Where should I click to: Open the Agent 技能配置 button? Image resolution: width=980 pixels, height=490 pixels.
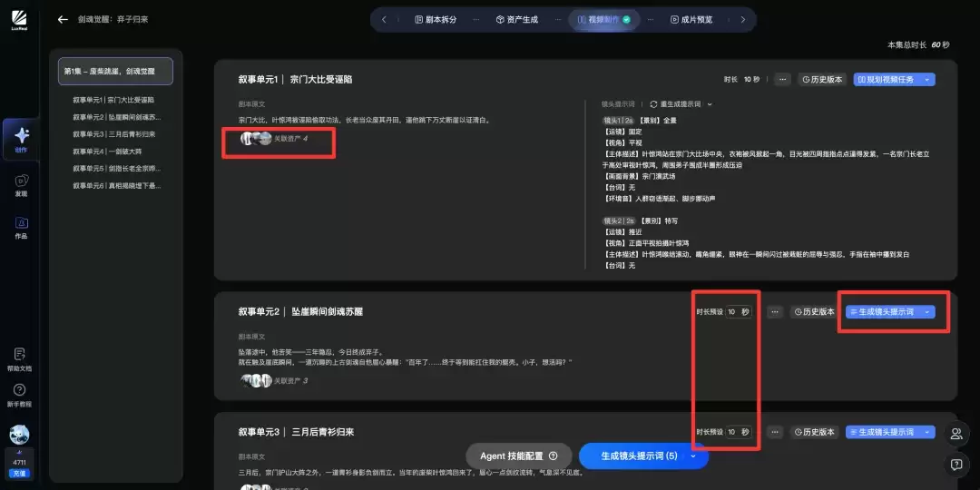(519, 456)
